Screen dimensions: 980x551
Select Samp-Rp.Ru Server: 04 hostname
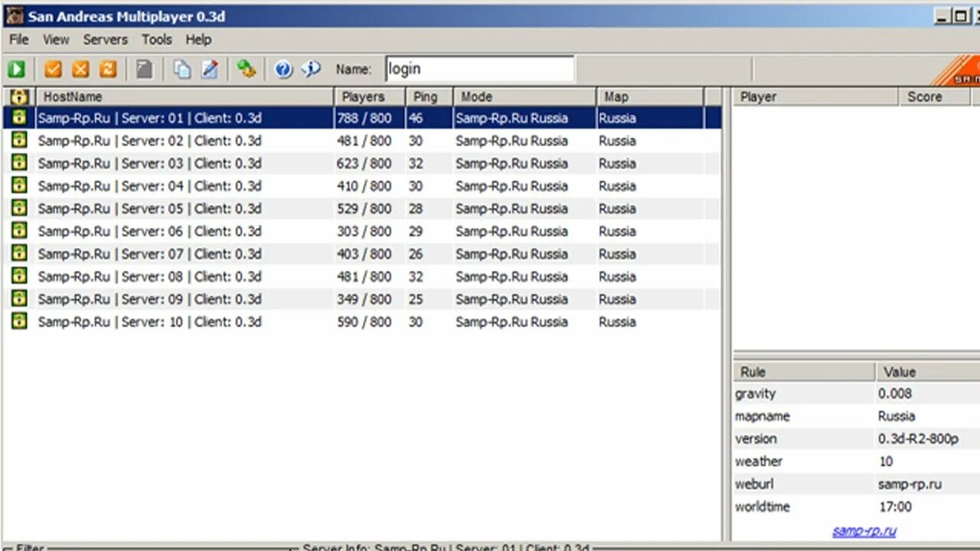[x=150, y=186]
